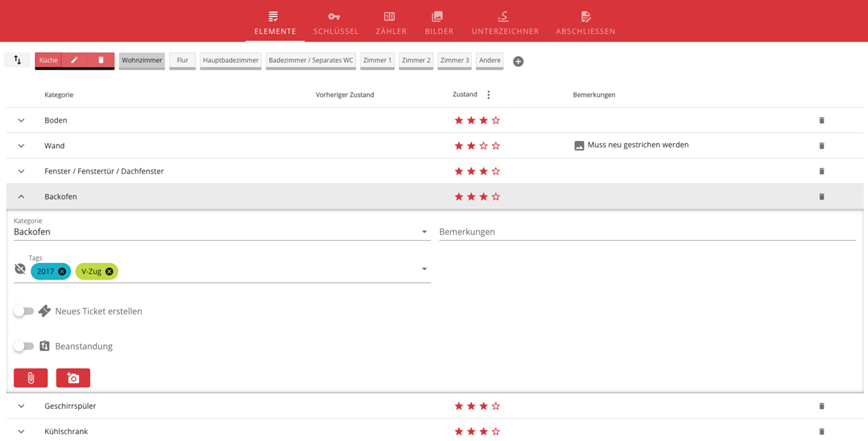This screenshot has width=868, height=441.
Task: Set Kühlschrank rating to second star
Action: click(471, 431)
